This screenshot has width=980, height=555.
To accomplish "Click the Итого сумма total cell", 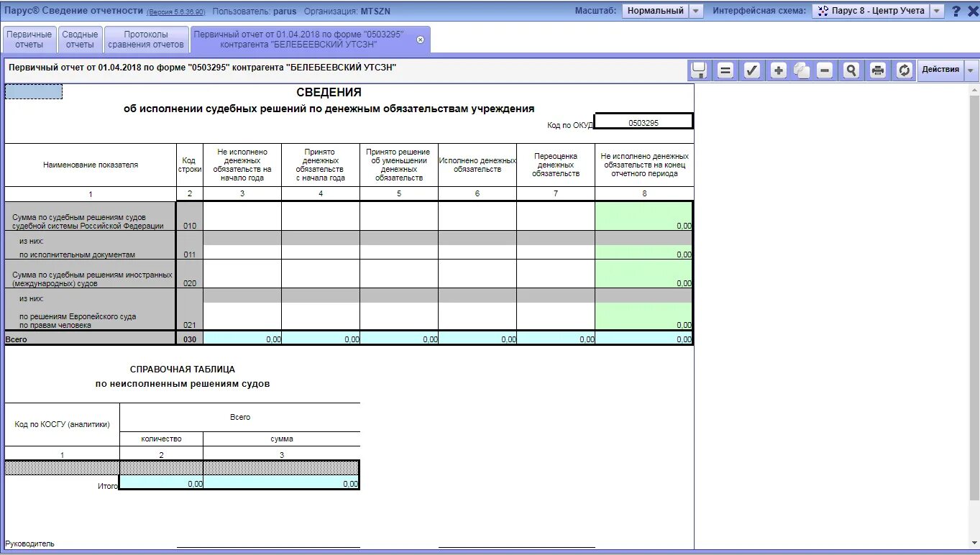I will click(x=281, y=483).
